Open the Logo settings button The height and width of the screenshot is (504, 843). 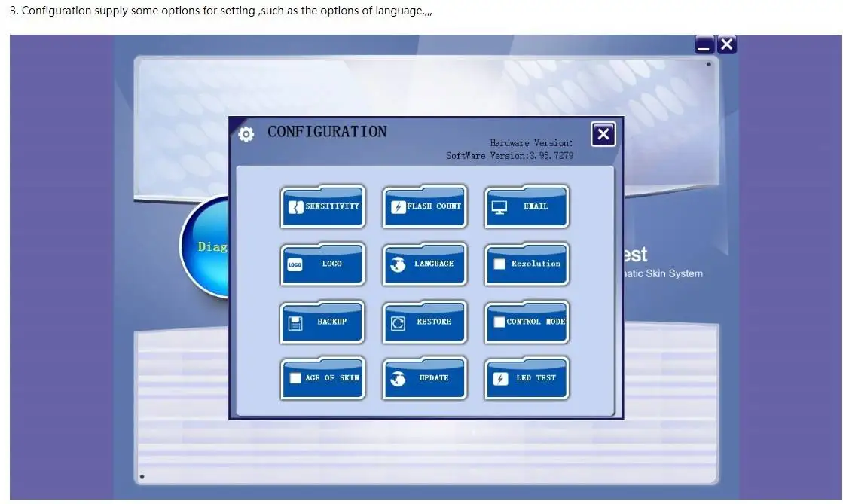[x=322, y=264]
